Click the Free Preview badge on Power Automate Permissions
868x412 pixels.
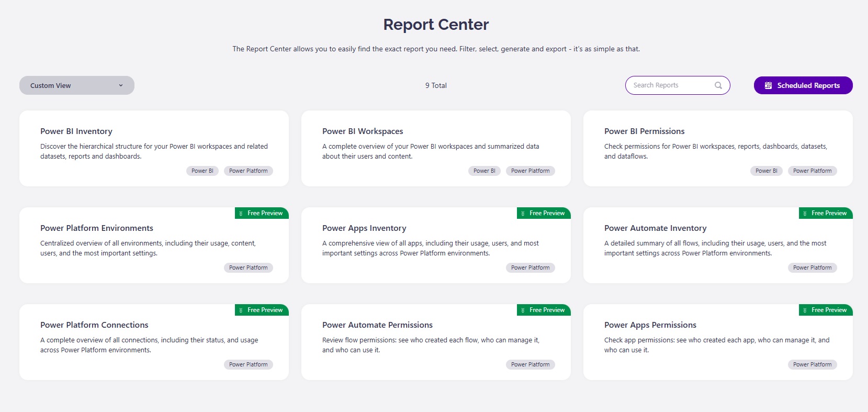click(x=544, y=310)
